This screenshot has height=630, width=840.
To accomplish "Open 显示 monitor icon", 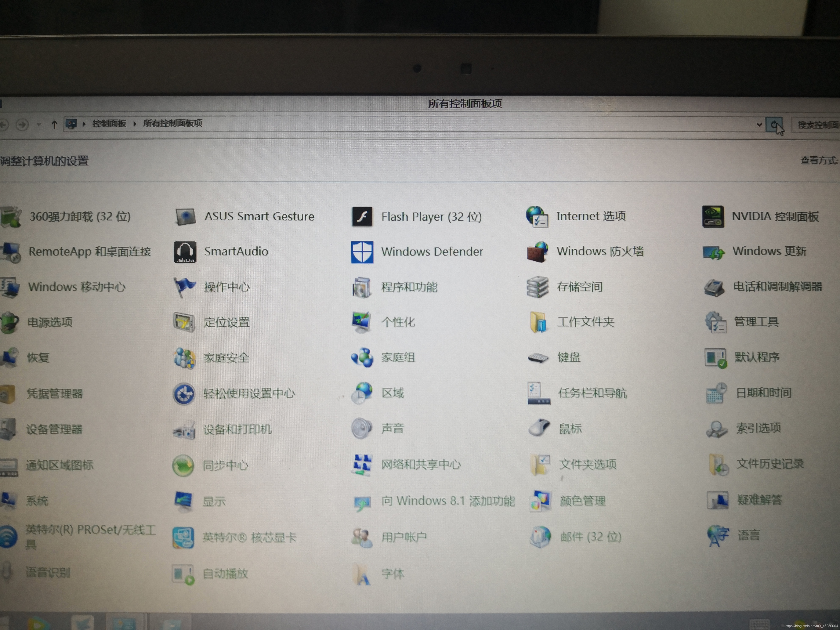I will pos(183,501).
